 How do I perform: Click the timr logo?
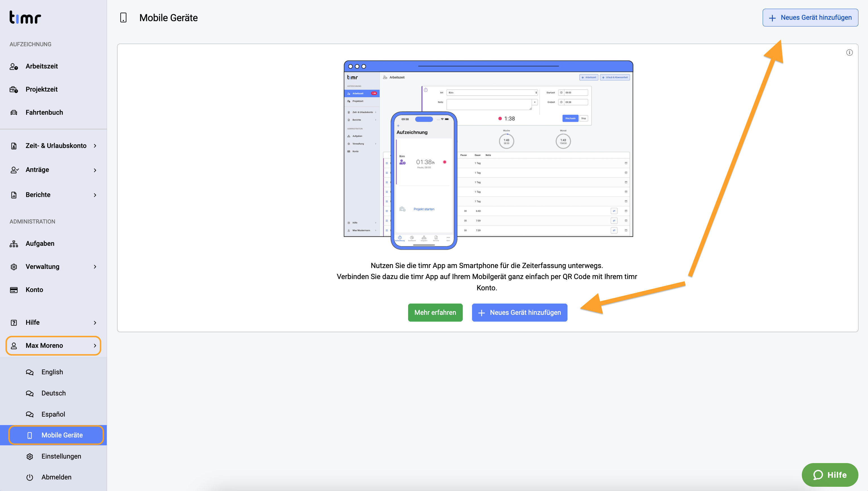[x=25, y=17]
